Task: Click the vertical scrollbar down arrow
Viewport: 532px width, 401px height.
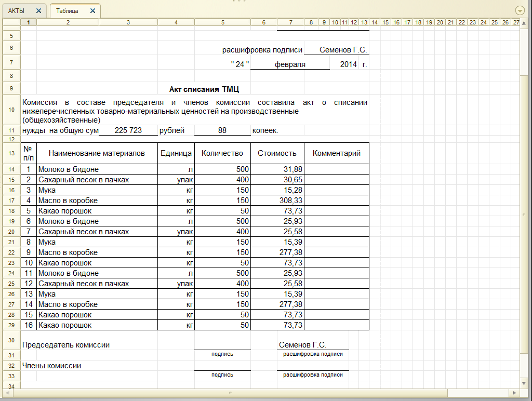Action: point(524,383)
